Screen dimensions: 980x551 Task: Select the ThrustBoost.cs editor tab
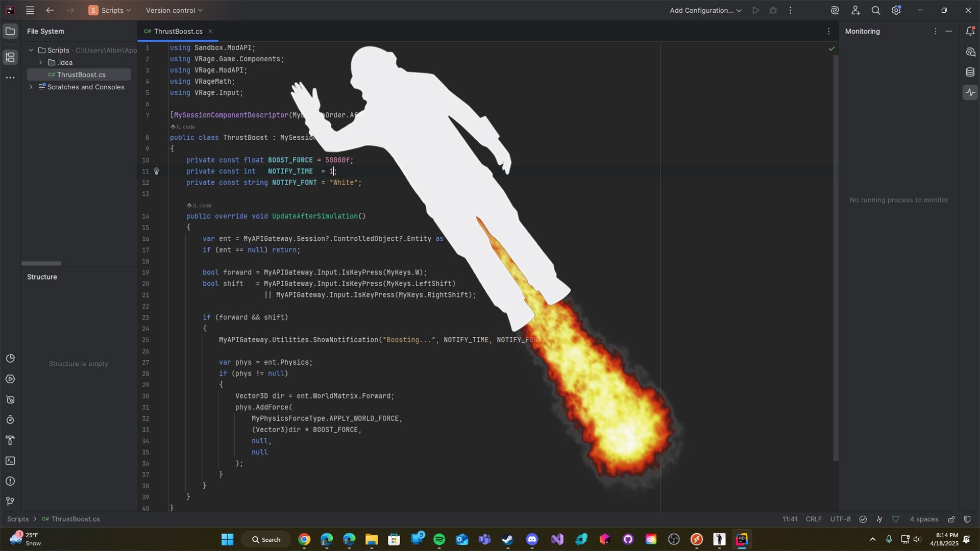click(178, 31)
